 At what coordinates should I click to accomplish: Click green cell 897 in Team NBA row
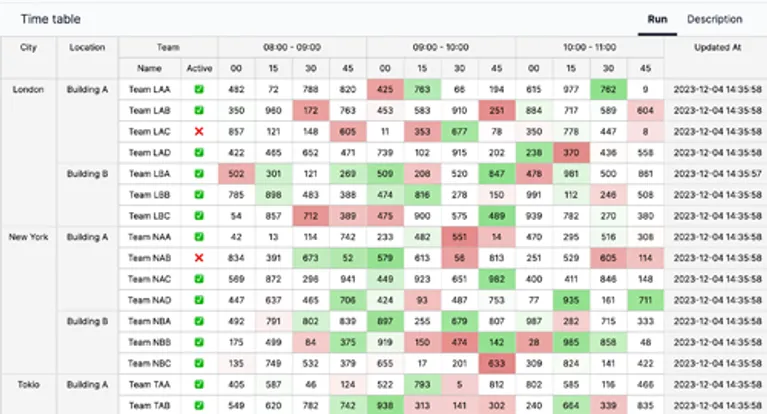[385, 321]
